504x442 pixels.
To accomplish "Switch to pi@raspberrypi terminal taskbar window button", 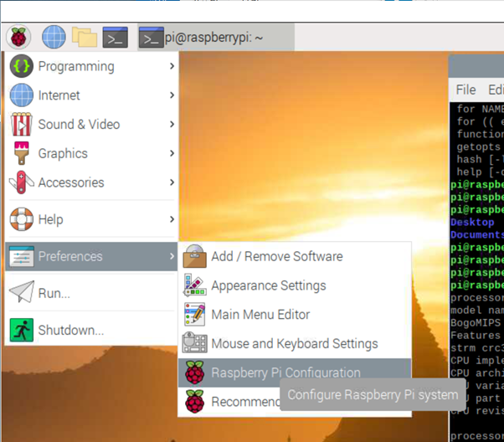I will [x=216, y=38].
